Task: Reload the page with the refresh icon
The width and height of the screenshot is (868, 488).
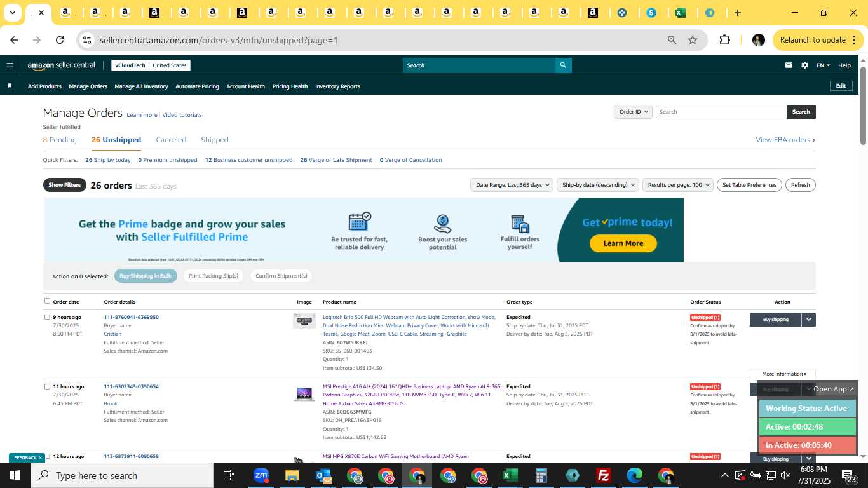Action: click(x=60, y=40)
